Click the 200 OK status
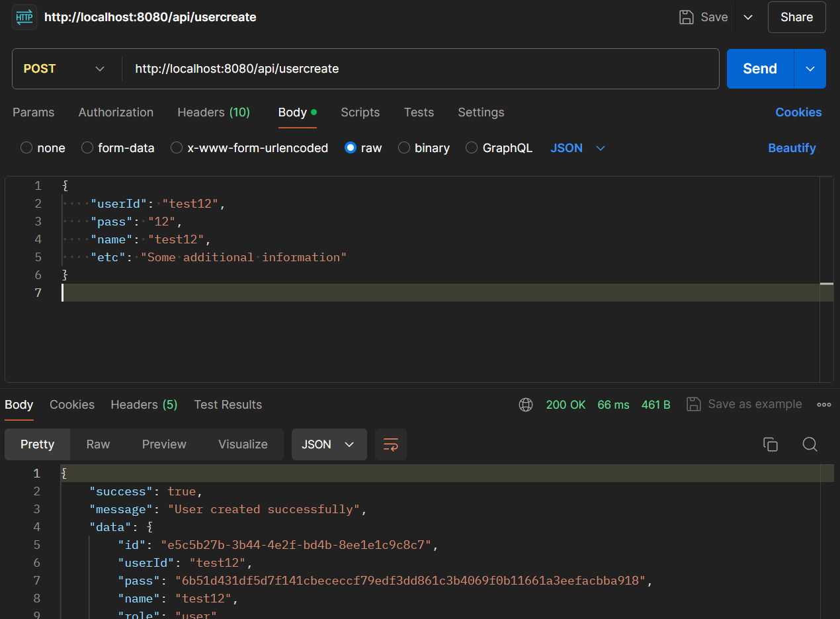Image resolution: width=840 pixels, height=619 pixels. point(566,405)
